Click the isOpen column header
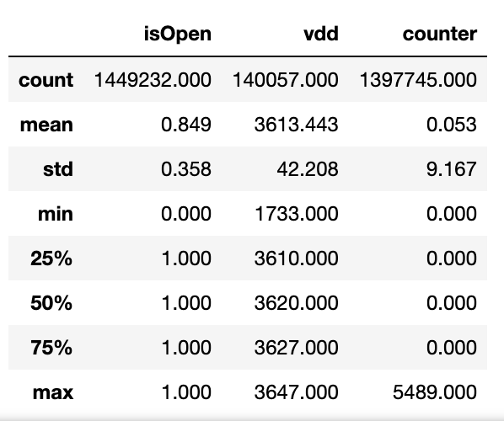Image resolution: width=504 pixels, height=421 pixels. [x=178, y=35]
